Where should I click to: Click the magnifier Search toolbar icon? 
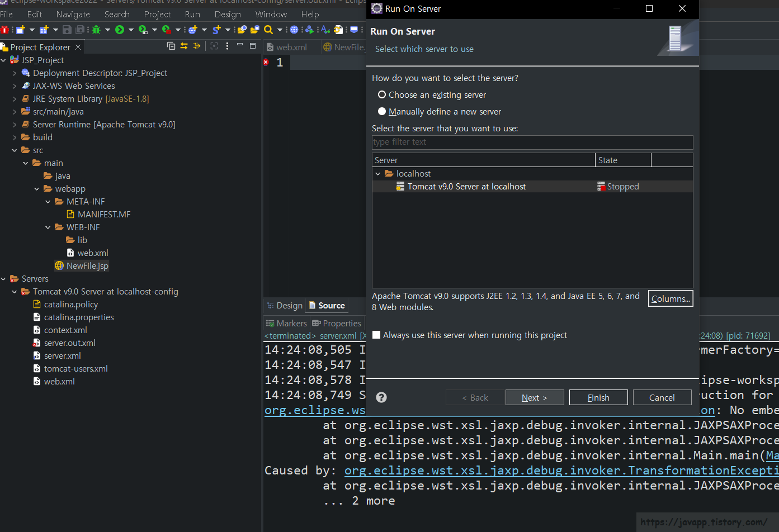click(268, 30)
